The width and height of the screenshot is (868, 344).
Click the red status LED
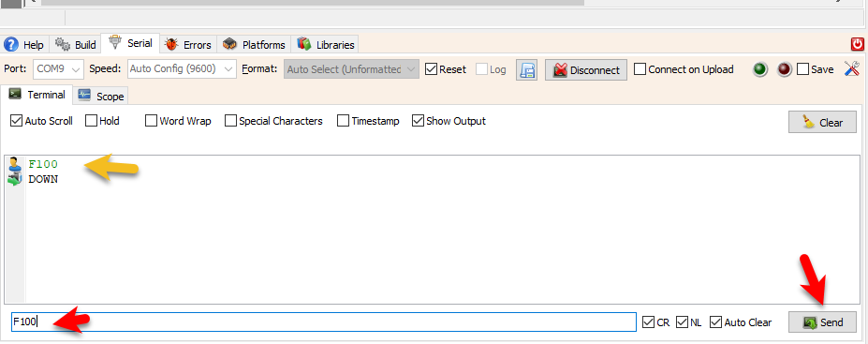[784, 69]
